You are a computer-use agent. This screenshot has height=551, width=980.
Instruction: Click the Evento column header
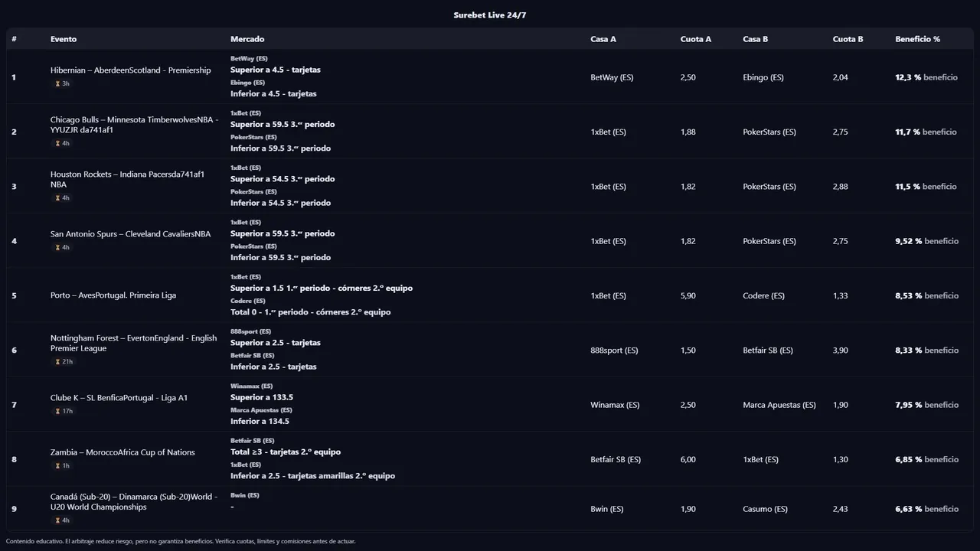(x=64, y=39)
